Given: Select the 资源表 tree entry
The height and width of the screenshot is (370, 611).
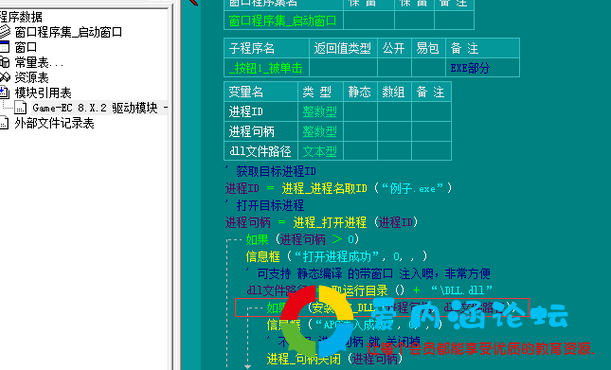Looking at the screenshot, I should [x=32, y=78].
